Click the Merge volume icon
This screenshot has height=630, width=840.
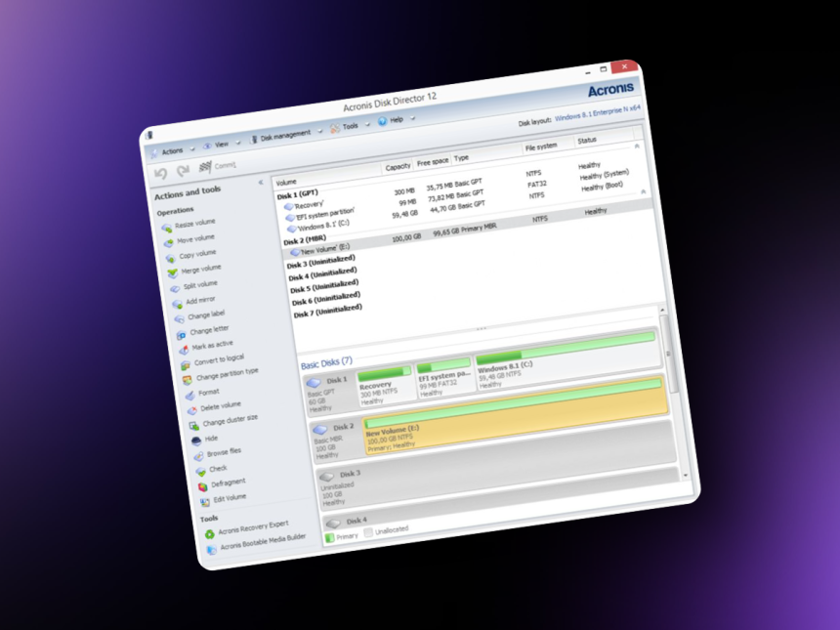[173, 273]
